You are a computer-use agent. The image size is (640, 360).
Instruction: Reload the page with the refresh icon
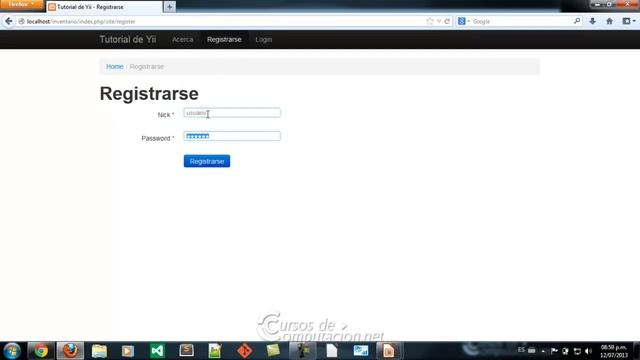[447, 21]
